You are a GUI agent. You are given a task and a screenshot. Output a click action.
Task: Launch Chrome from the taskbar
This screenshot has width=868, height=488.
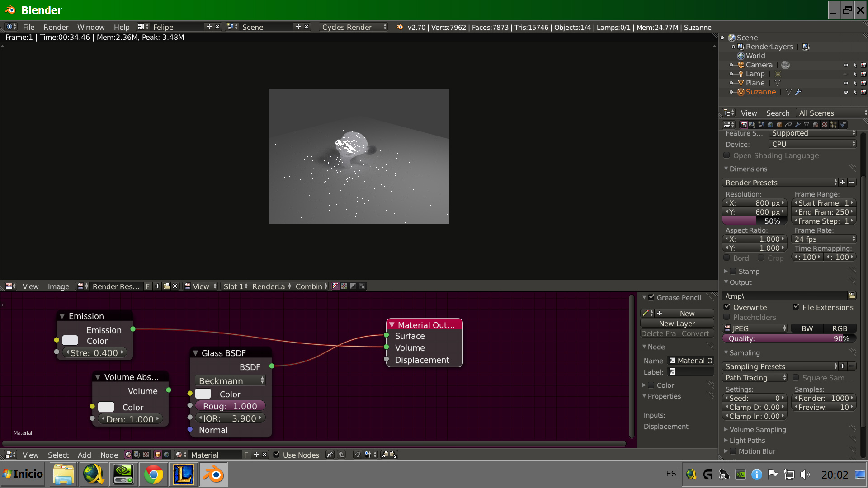point(154,474)
